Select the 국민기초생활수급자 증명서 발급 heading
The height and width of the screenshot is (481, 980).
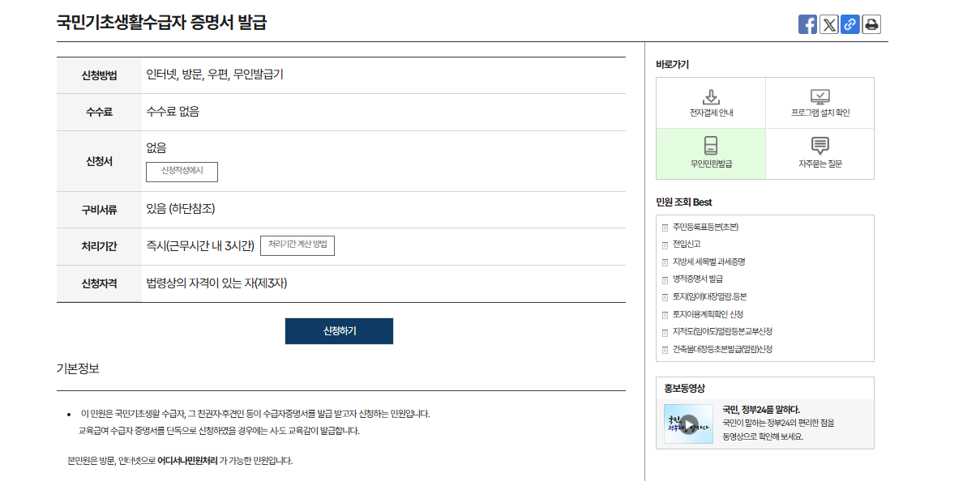[161, 23]
